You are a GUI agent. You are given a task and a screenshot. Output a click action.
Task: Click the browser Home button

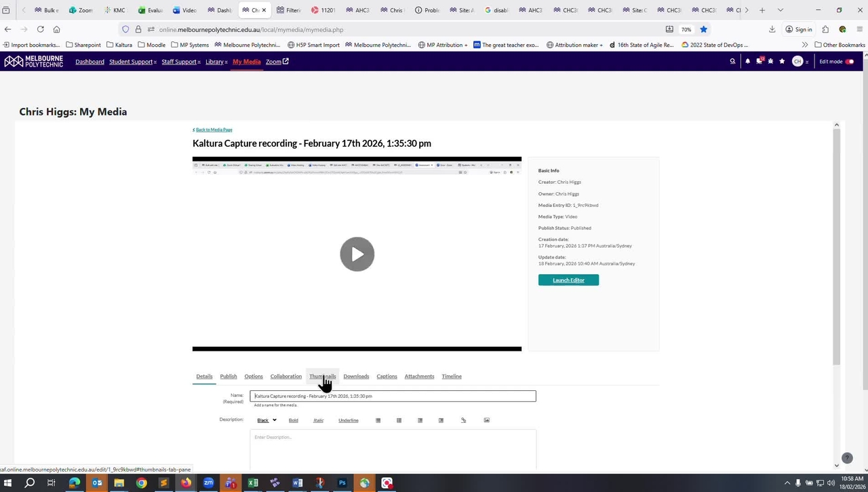(56, 29)
